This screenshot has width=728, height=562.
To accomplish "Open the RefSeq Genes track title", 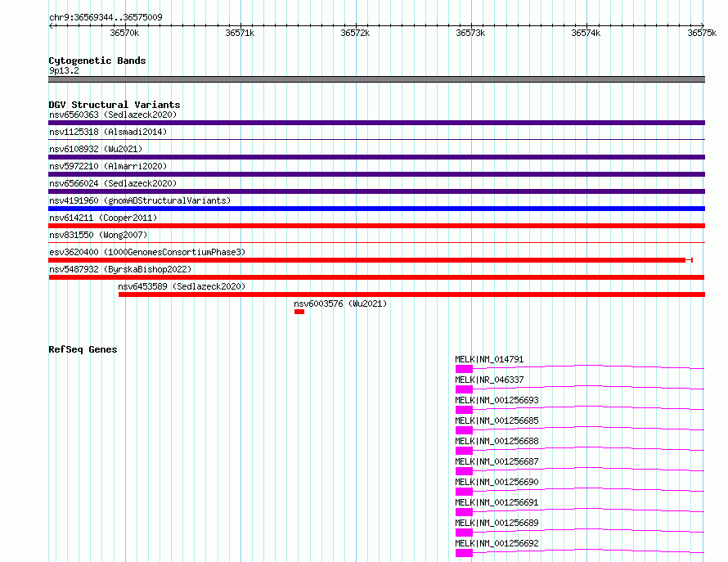I will 83,349.
